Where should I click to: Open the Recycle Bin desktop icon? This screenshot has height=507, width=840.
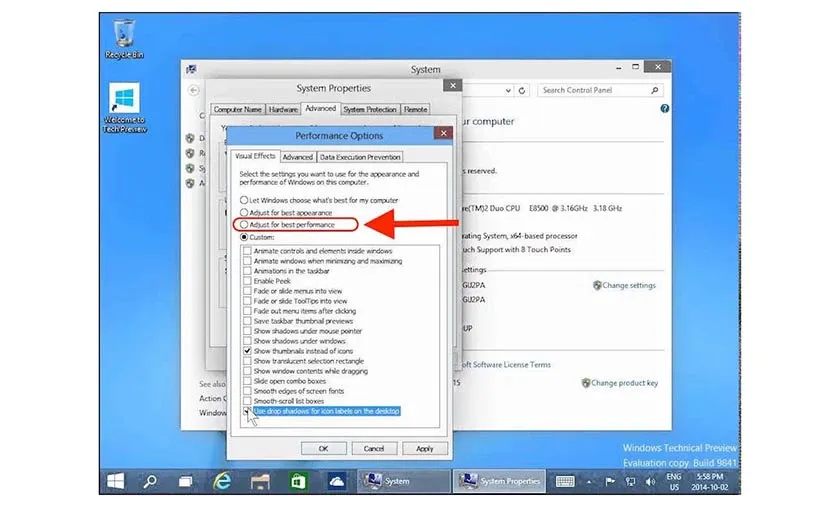point(125,35)
